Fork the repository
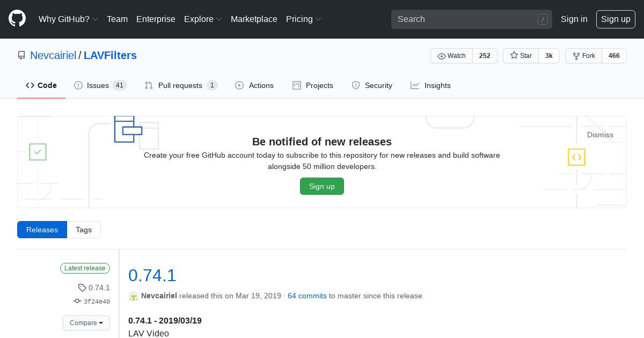The image size is (644, 338). (x=584, y=56)
